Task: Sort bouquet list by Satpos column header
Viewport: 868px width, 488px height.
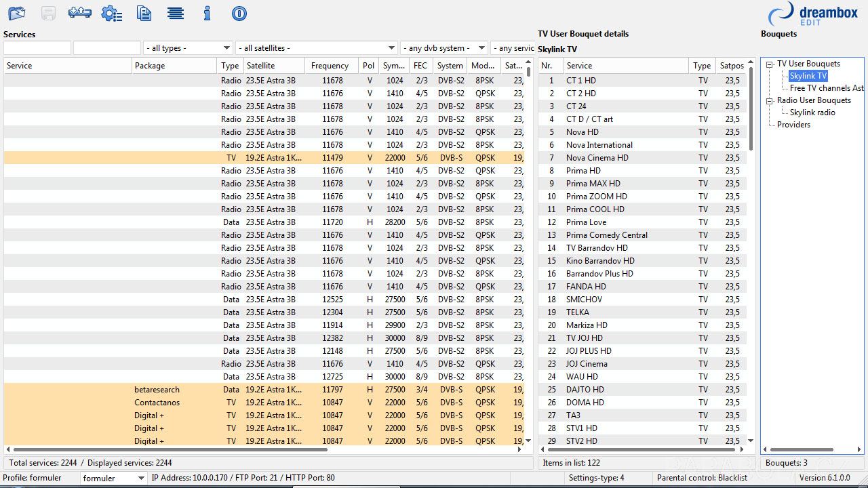Action: (x=732, y=66)
